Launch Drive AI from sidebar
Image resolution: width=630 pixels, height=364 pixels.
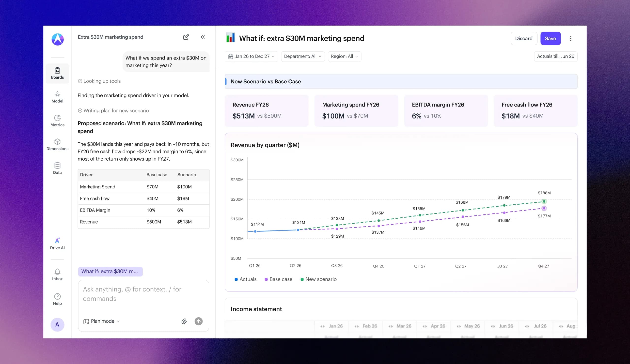click(57, 243)
